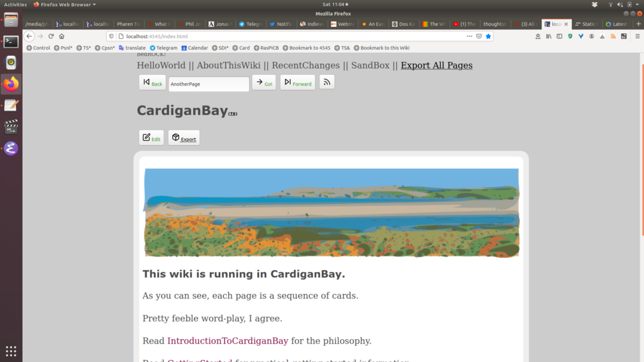The image size is (644, 362).
Task: Click the green shield extension icon
Action: [570, 36]
